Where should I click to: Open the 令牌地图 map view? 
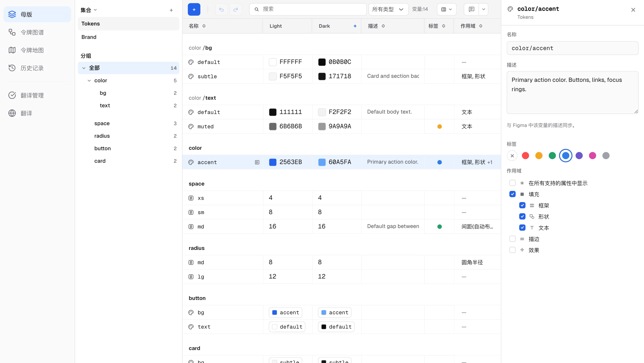tap(37, 50)
